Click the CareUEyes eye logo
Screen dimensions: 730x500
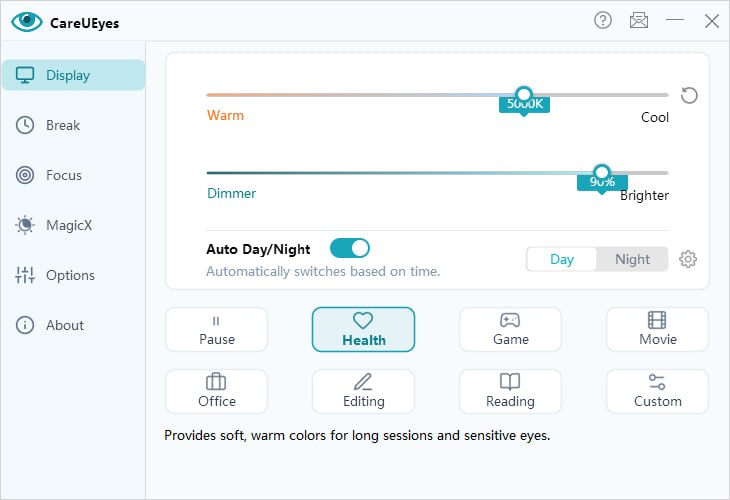(x=27, y=21)
